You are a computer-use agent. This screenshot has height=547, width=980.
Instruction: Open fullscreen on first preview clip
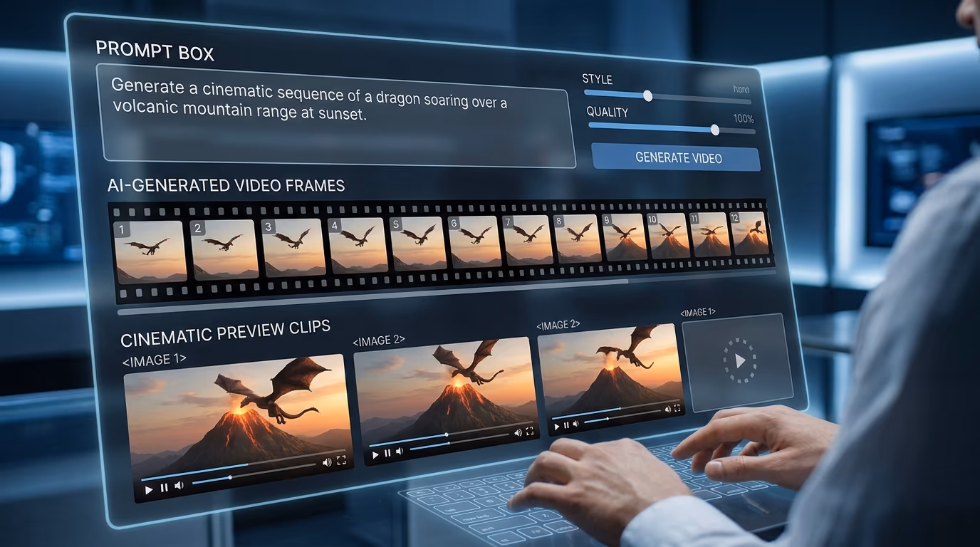coord(341,460)
